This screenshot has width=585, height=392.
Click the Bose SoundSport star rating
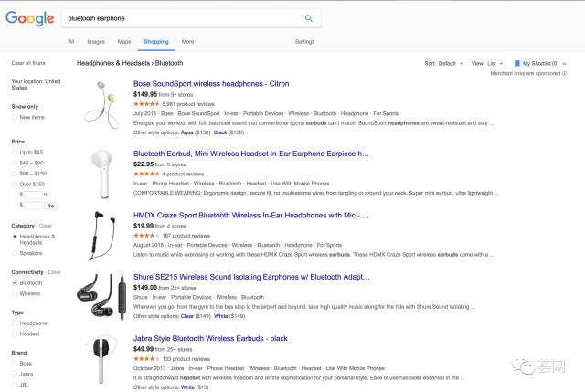pyautogui.click(x=146, y=104)
